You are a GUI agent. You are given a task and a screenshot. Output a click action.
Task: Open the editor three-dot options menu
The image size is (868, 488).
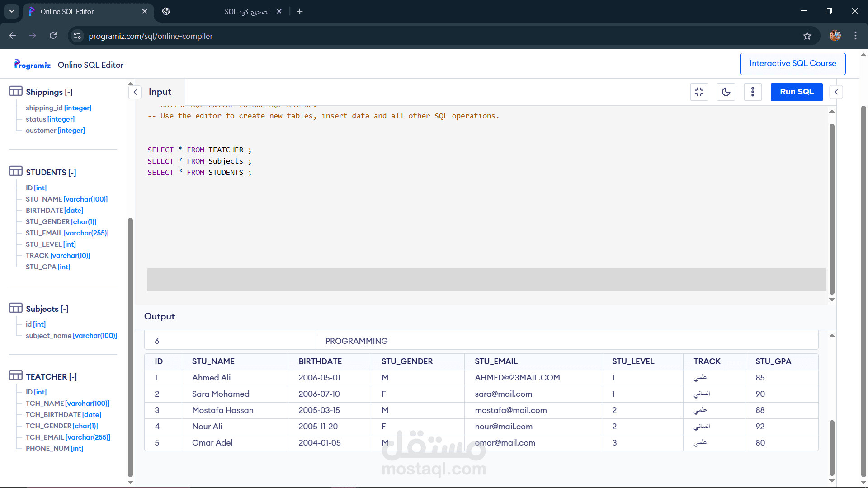tap(753, 92)
